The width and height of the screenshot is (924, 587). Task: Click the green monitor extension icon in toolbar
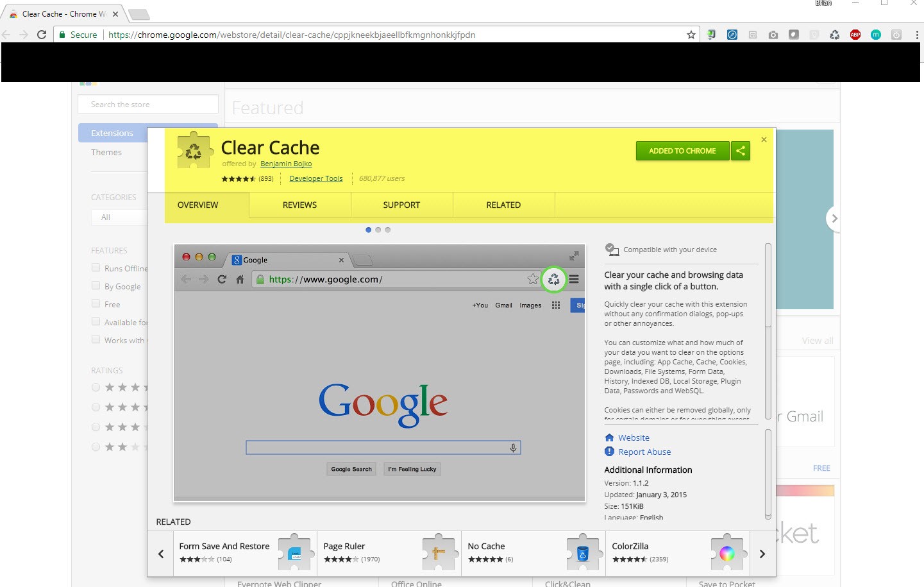(x=711, y=35)
